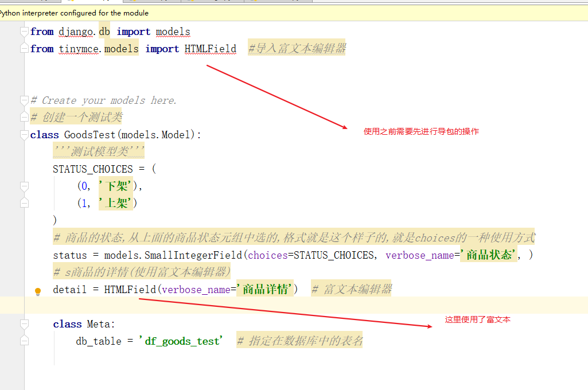Image resolution: width=588 pixels, height=390 pixels.
Task: Click comment '# 指定在数据库中的表名'
Action: pos(299,341)
